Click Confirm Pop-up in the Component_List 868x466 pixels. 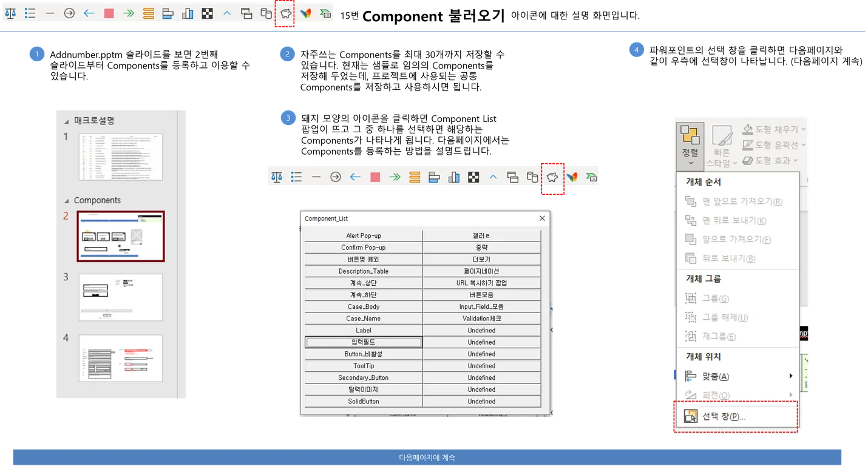click(x=364, y=248)
